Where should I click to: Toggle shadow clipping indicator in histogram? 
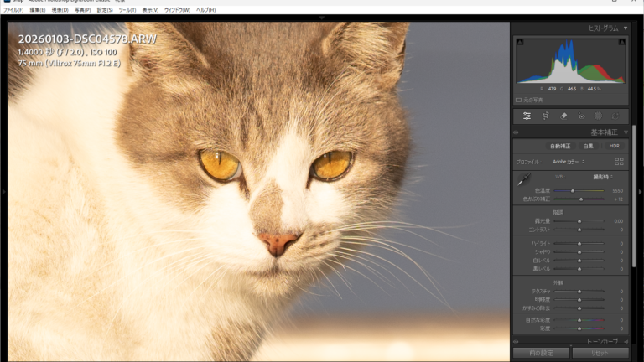(520, 42)
